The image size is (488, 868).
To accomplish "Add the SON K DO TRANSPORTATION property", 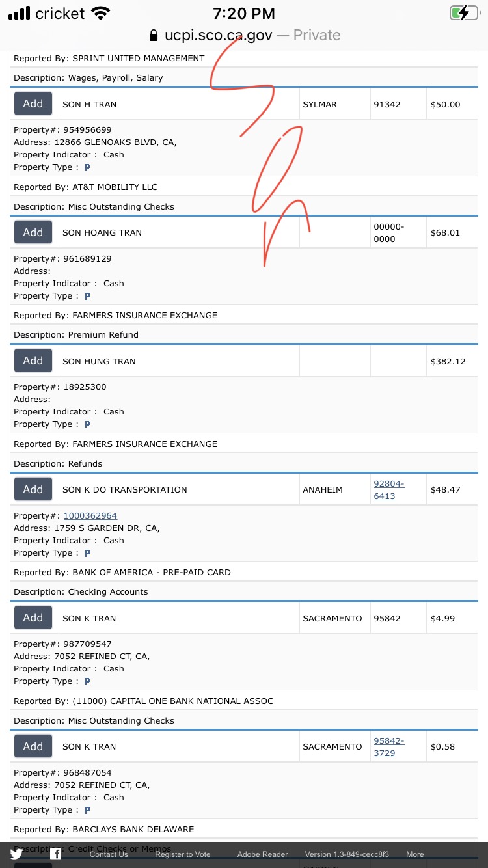I will point(33,489).
